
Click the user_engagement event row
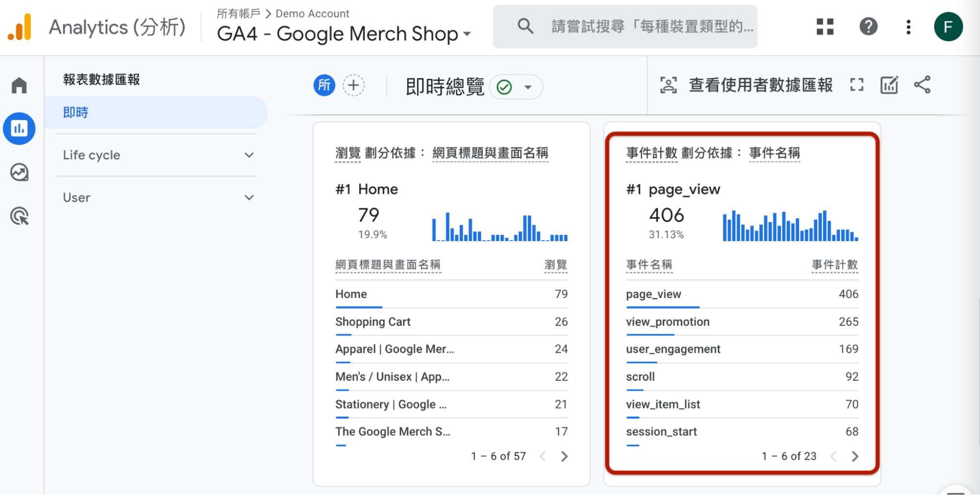(742, 349)
